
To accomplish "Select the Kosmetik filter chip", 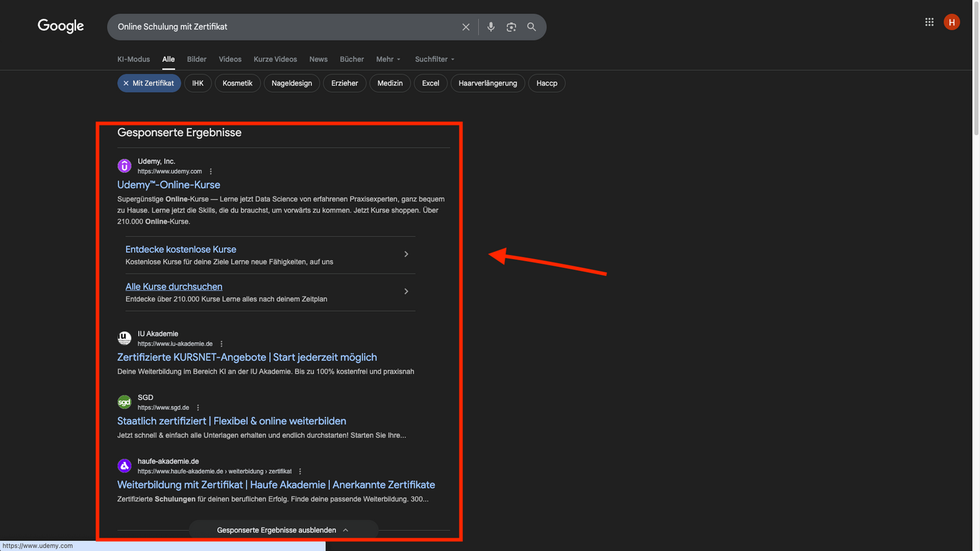I will click(237, 83).
